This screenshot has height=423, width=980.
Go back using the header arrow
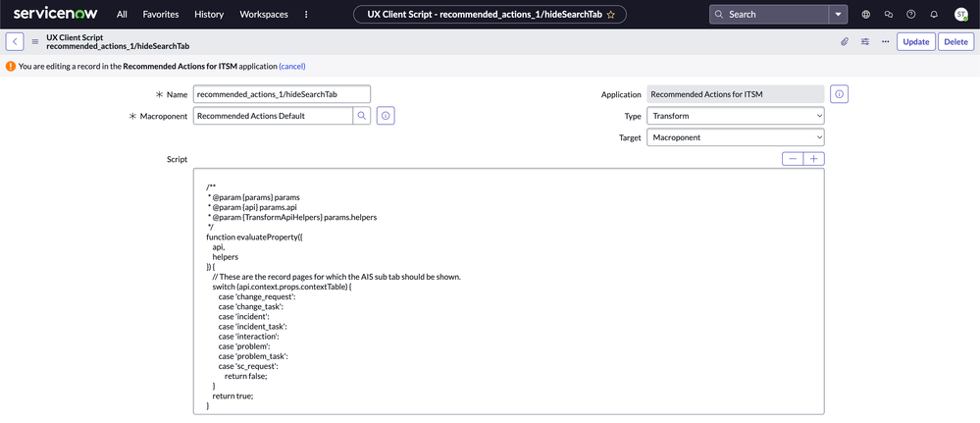pyautogui.click(x=15, y=42)
